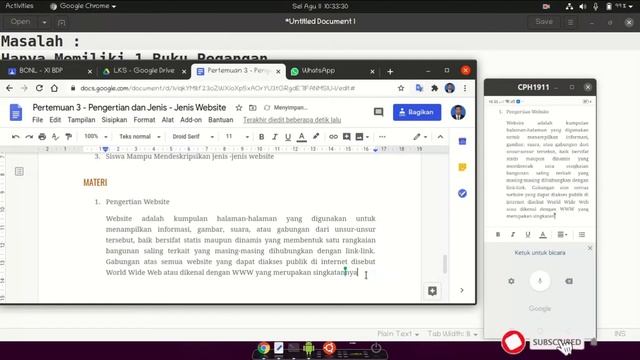
Task: Open the Droid Serif font dropdown
Action: [x=193, y=136]
